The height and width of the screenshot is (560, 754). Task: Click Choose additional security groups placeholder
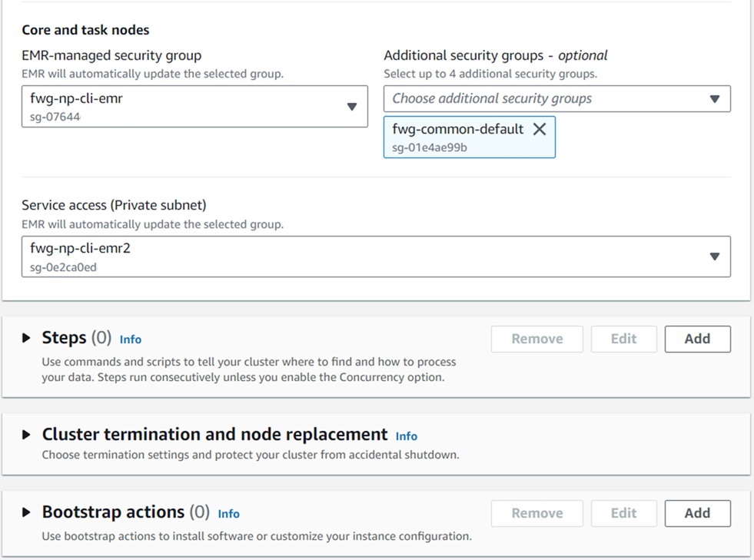[492, 98]
